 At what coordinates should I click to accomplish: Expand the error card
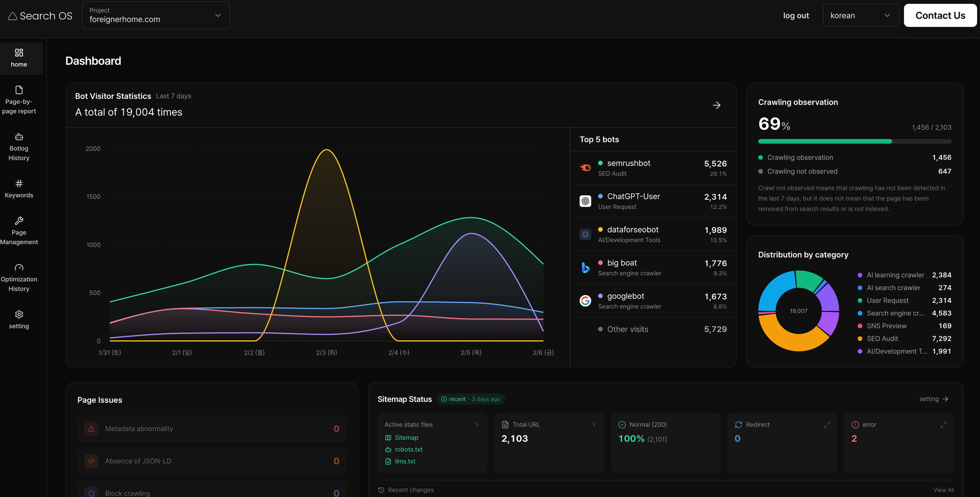tap(943, 425)
